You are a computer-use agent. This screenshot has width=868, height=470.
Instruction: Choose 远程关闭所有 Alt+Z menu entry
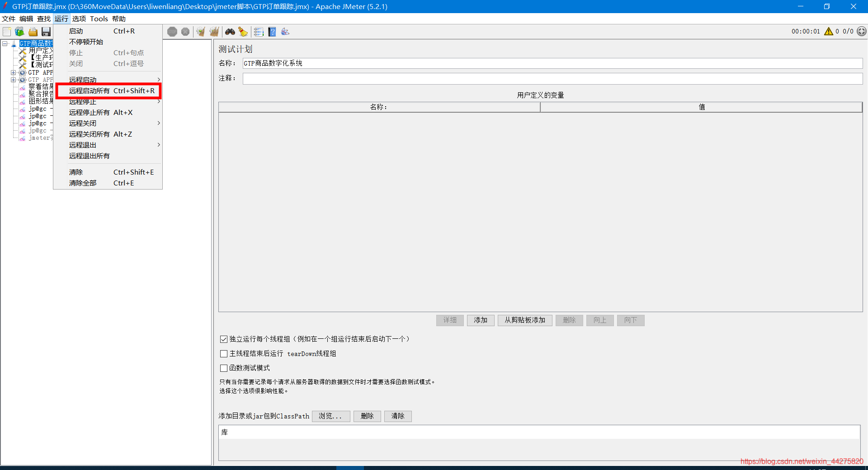coord(108,134)
